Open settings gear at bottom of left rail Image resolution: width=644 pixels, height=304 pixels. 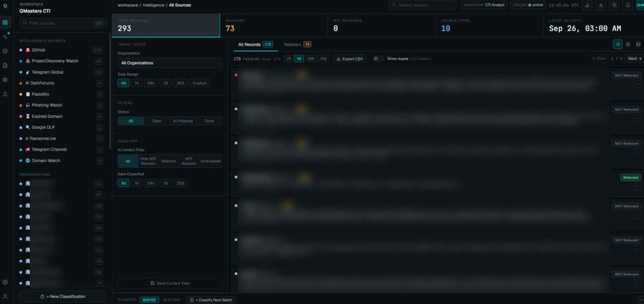[x=5, y=282]
